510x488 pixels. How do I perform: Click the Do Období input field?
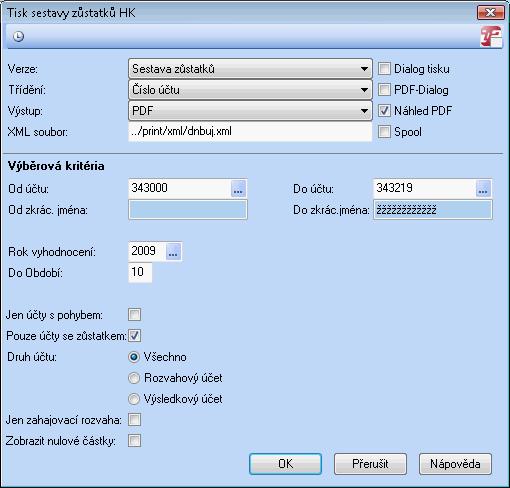[140, 272]
